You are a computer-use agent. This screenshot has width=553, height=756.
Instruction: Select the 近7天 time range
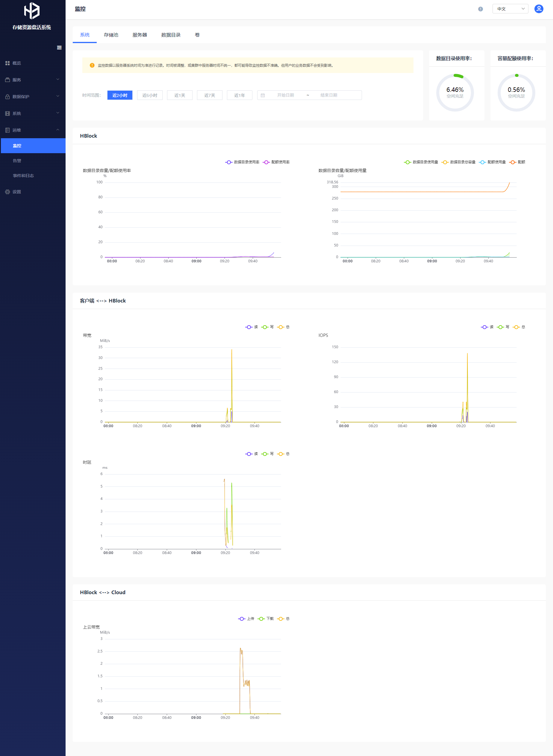[x=210, y=95]
